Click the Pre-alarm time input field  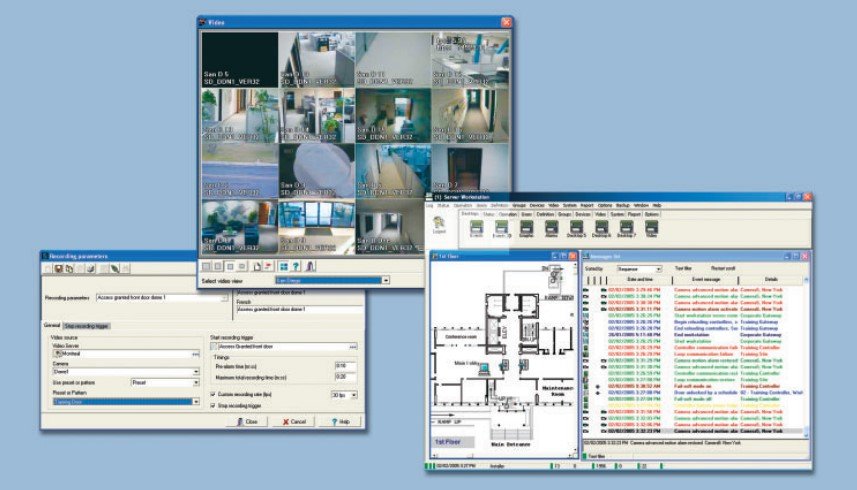point(345,366)
